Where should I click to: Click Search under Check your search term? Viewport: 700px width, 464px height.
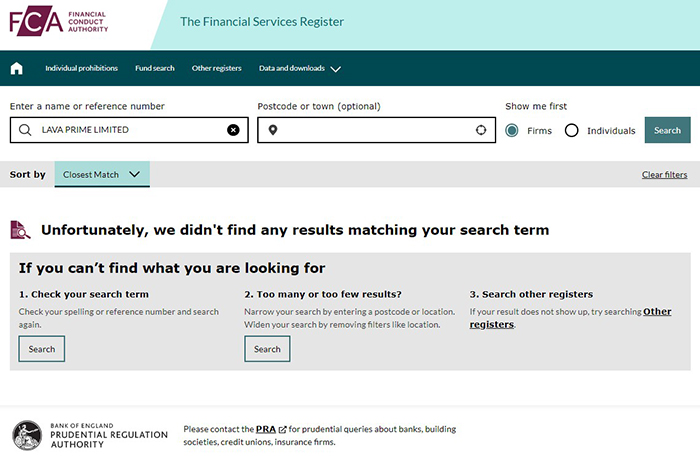click(x=42, y=349)
